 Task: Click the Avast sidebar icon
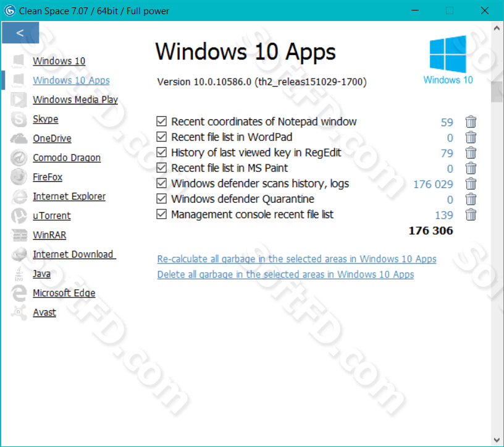pyautogui.click(x=19, y=312)
